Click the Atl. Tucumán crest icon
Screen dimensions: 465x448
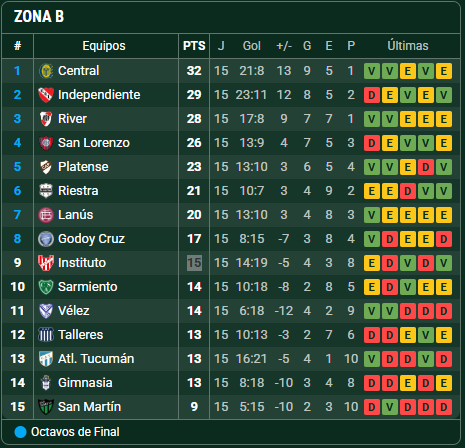click(x=46, y=359)
